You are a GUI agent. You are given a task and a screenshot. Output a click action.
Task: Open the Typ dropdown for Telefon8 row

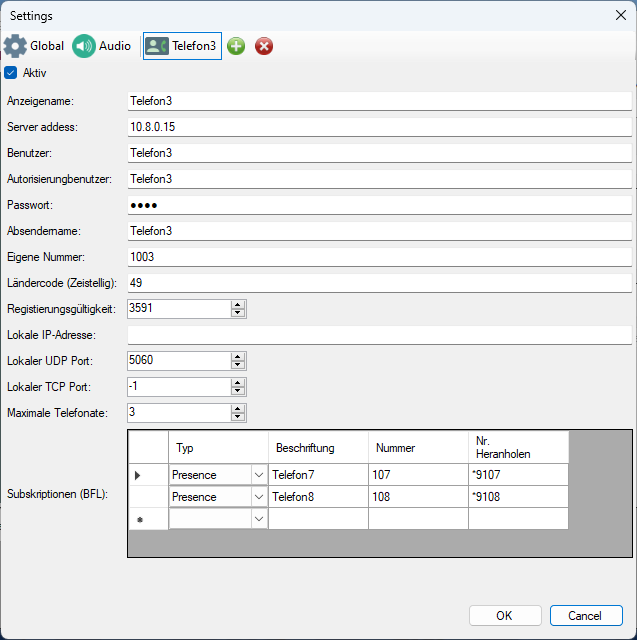[x=259, y=497]
